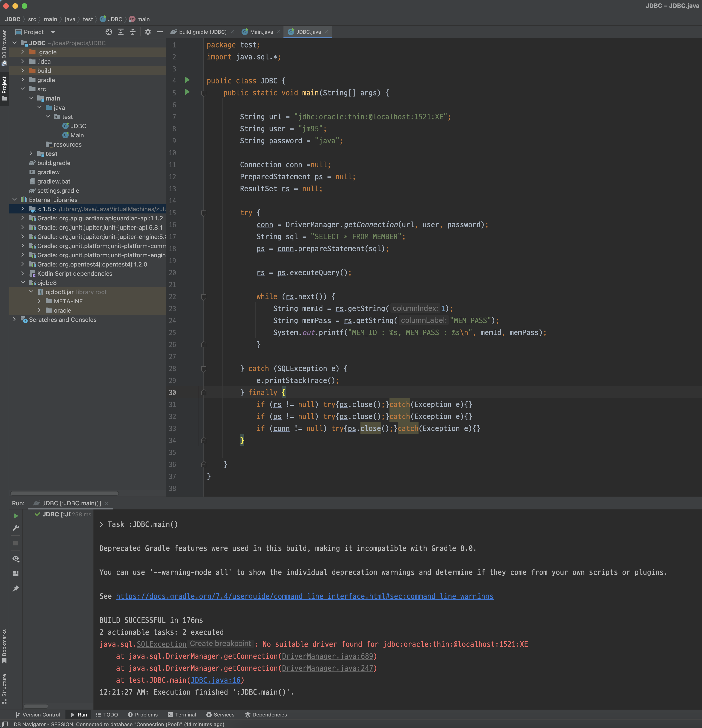Viewport: 702px width, 728px height.
Task: Click the Expand All icon in Project panel
Action: point(121,32)
